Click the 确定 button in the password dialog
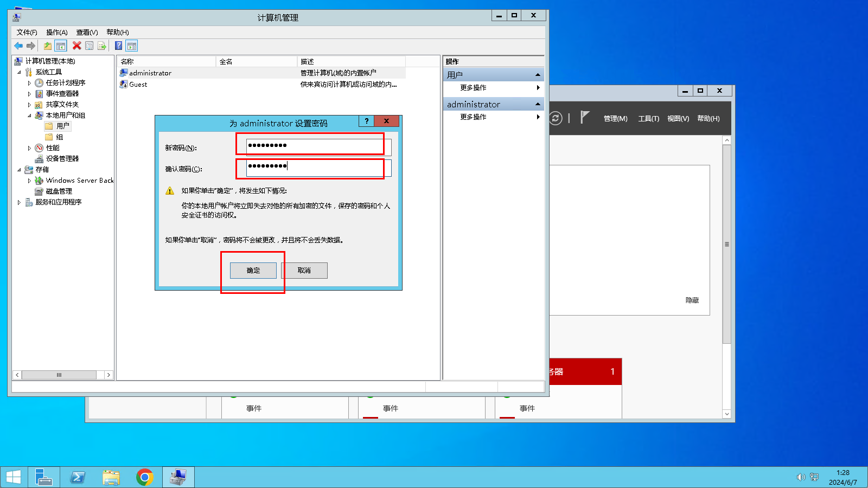 [x=253, y=271]
